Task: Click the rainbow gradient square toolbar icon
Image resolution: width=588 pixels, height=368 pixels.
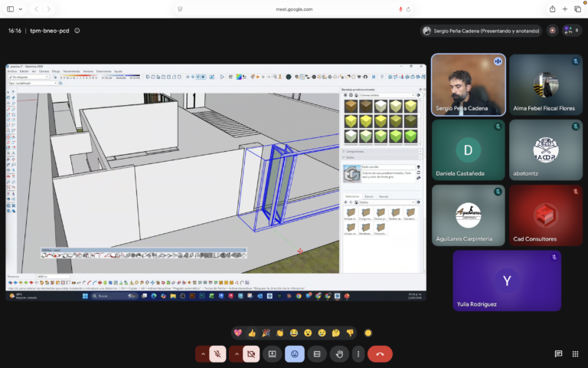Action: click(x=239, y=77)
